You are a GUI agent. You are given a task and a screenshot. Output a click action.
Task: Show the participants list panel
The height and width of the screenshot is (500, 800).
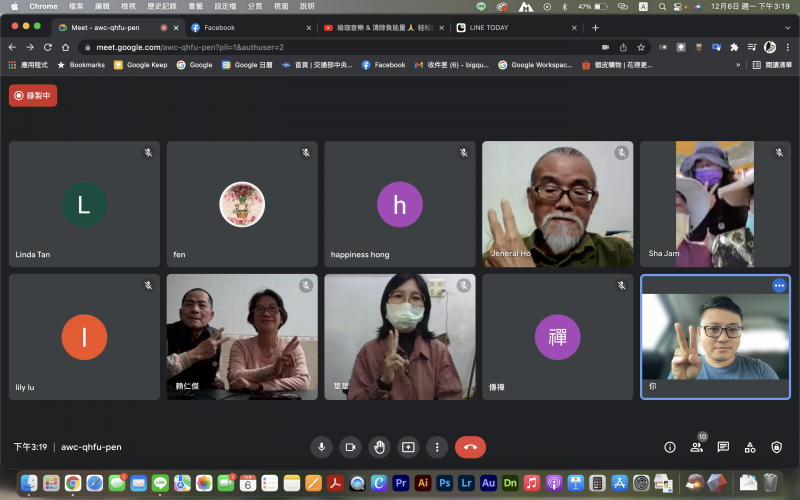click(x=696, y=447)
